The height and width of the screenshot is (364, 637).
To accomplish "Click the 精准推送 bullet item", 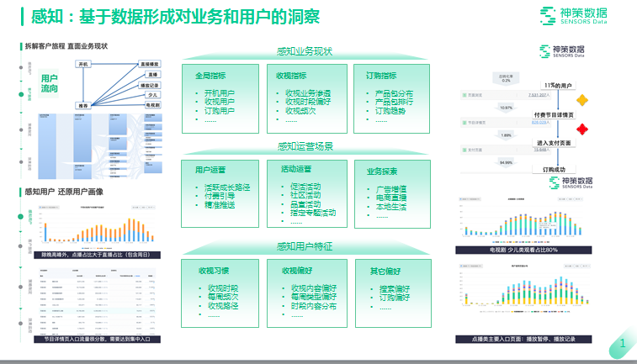I will coord(220,205).
